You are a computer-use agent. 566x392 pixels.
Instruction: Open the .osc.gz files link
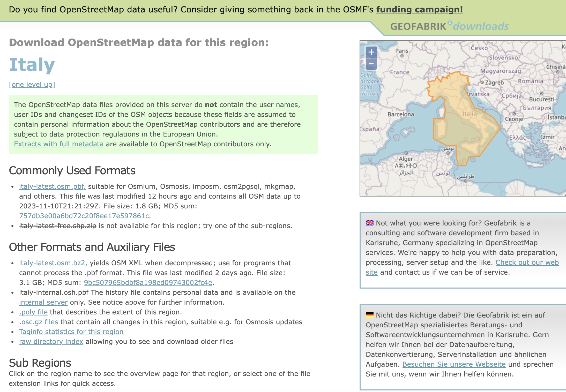pyautogui.click(x=39, y=322)
